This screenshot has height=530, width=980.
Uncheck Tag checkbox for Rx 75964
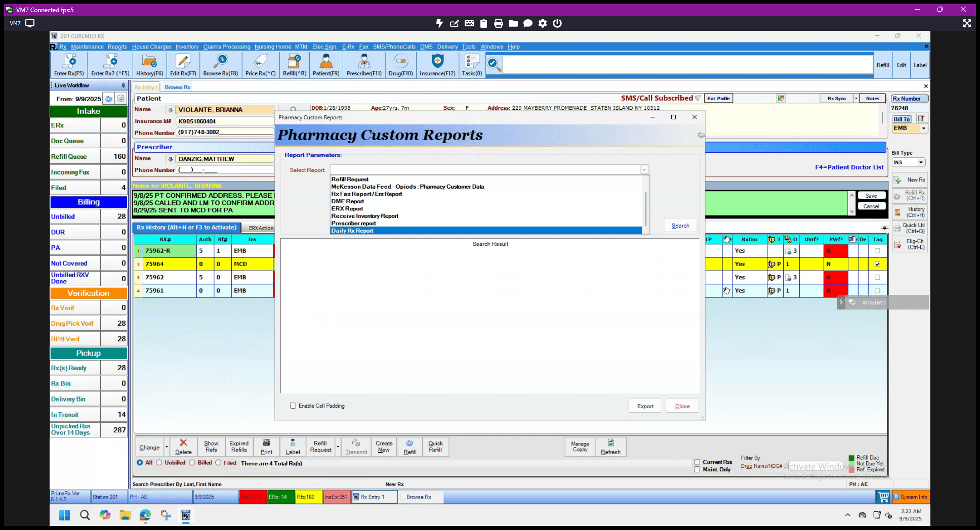coord(877,264)
